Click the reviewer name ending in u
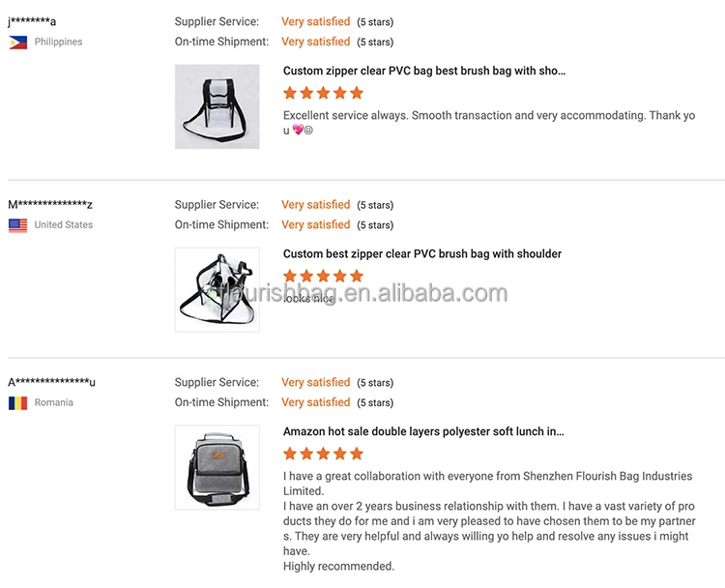Viewport: 725px width, 588px height. pyautogui.click(x=51, y=382)
